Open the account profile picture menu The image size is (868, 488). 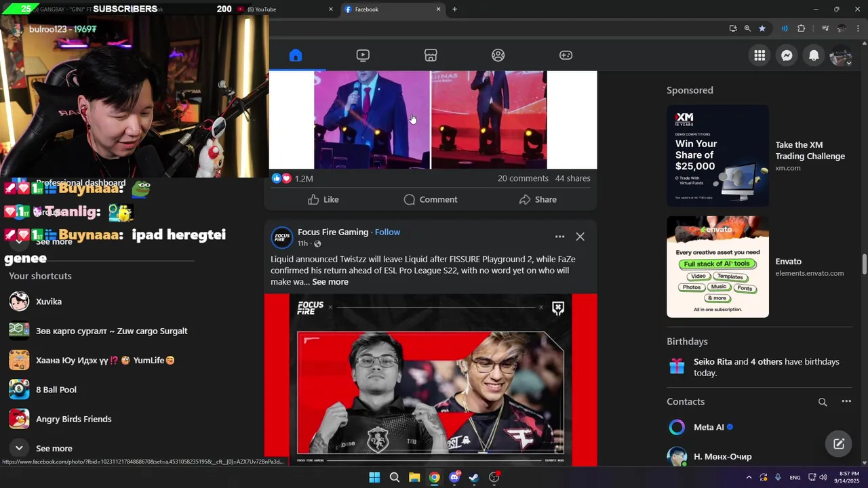[x=841, y=56]
